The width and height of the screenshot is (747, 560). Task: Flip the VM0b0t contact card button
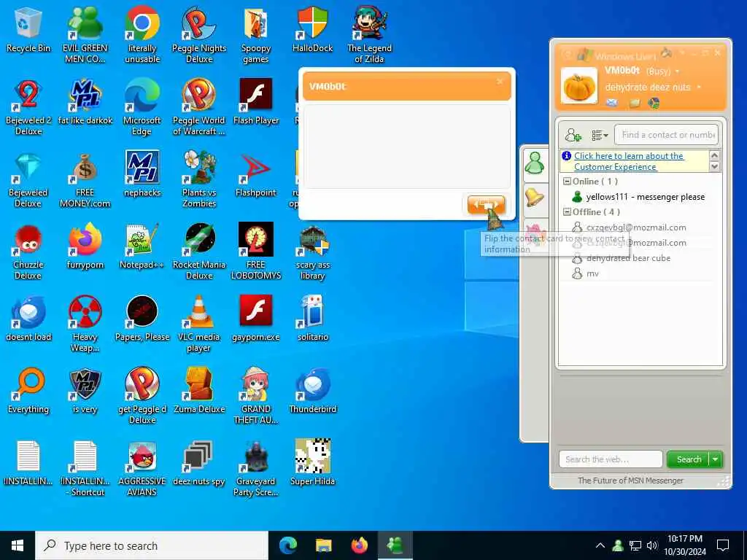(x=485, y=205)
